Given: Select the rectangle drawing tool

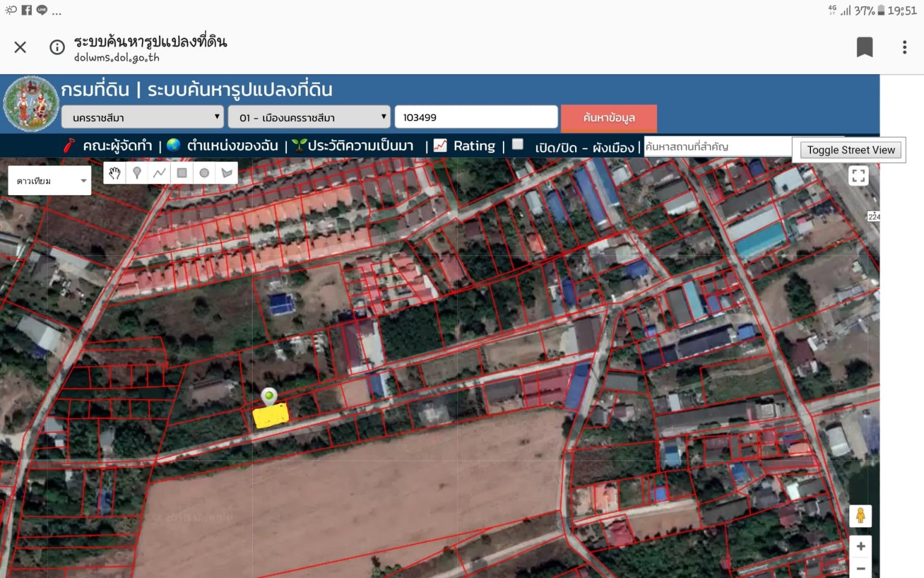Looking at the screenshot, I should 182,173.
